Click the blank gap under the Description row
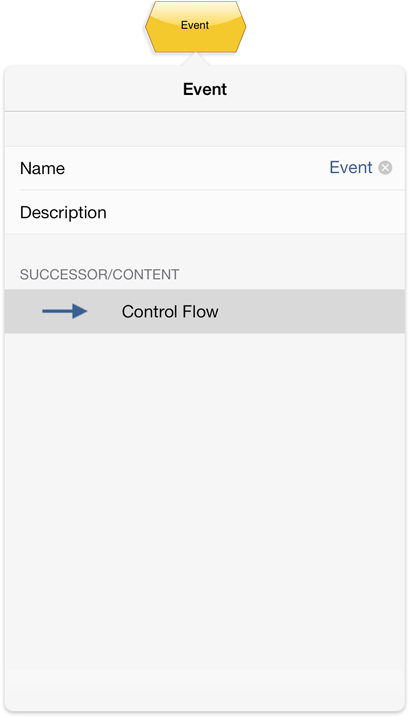The image size is (409, 717). coord(204,249)
